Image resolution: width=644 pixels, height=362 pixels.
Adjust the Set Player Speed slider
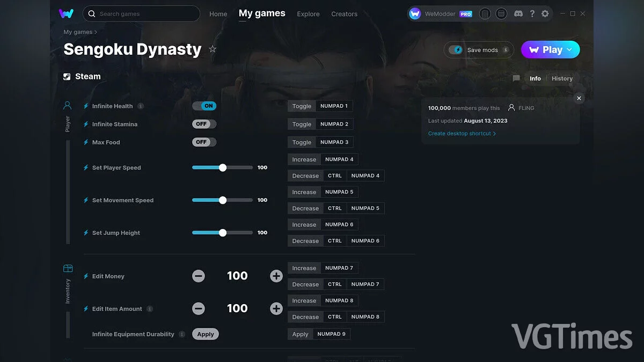tap(222, 167)
